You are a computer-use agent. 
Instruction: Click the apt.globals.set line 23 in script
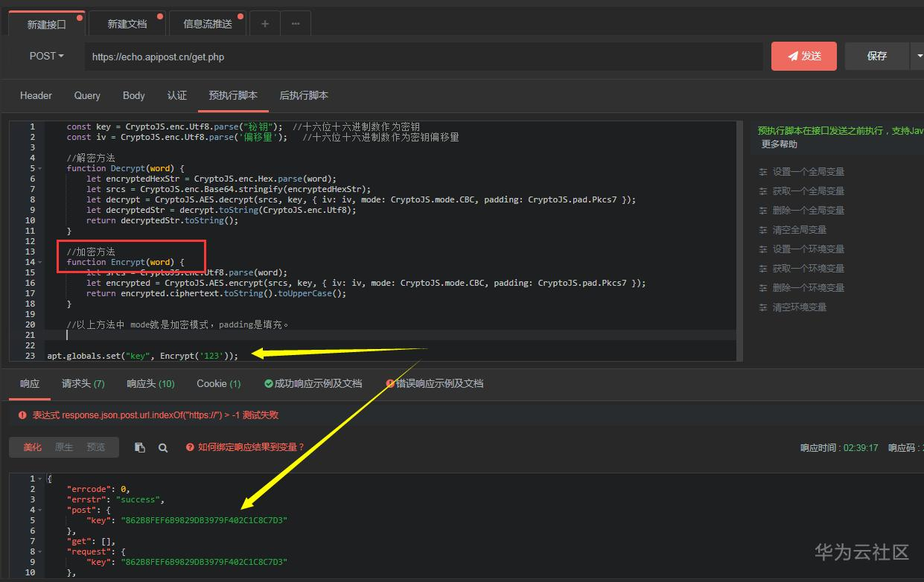pyautogui.click(x=143, y=356)
